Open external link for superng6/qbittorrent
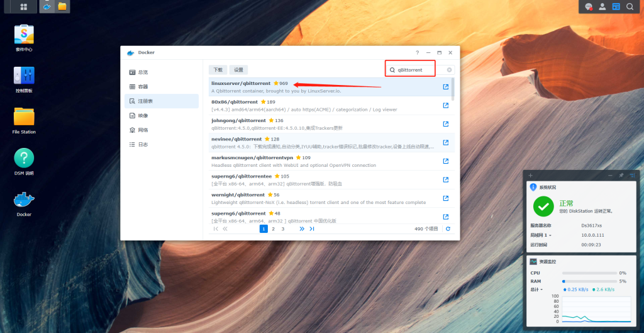This screenshot has width=644, height=333. tap(446, 217)
